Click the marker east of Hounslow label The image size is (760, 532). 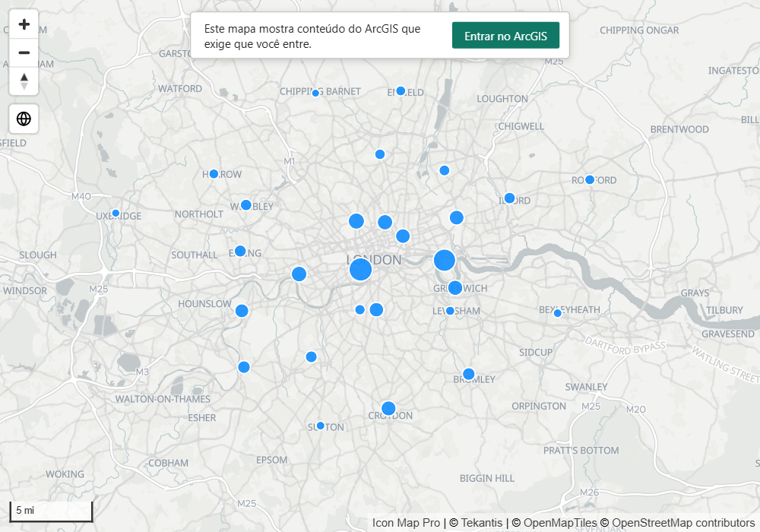point(242,311)
